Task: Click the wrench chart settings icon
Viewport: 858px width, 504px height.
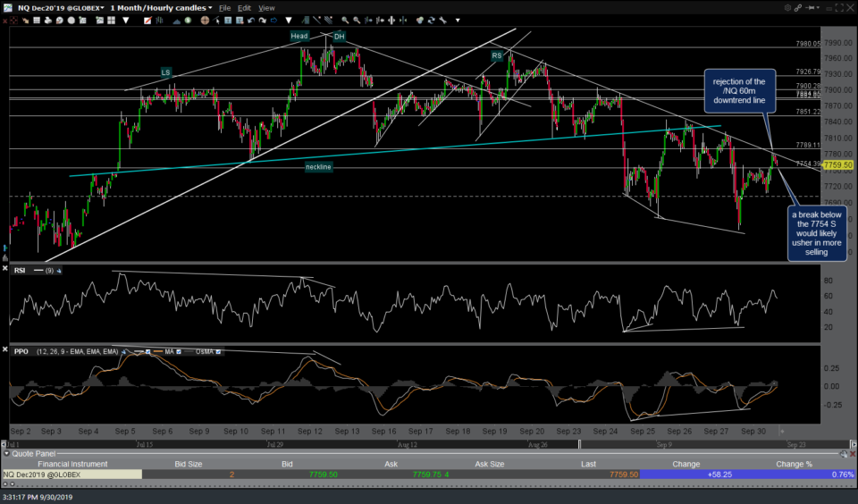Action: click(442, 21)
